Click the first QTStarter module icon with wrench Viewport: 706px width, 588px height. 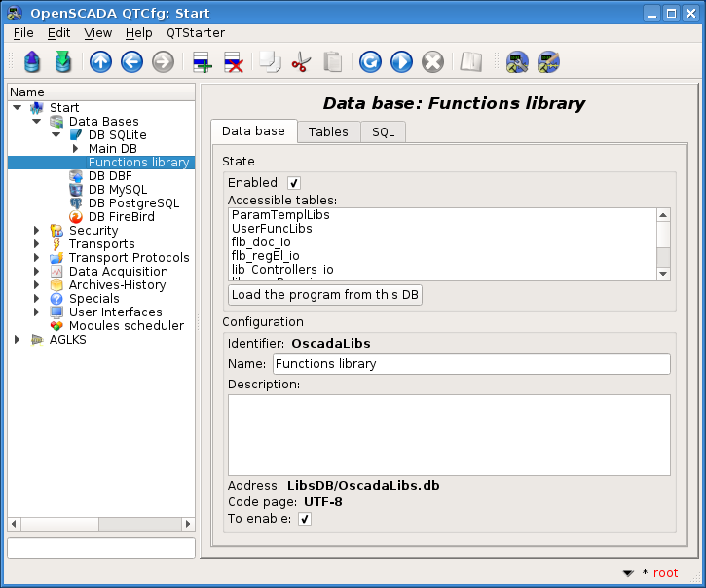pos(517,61)
